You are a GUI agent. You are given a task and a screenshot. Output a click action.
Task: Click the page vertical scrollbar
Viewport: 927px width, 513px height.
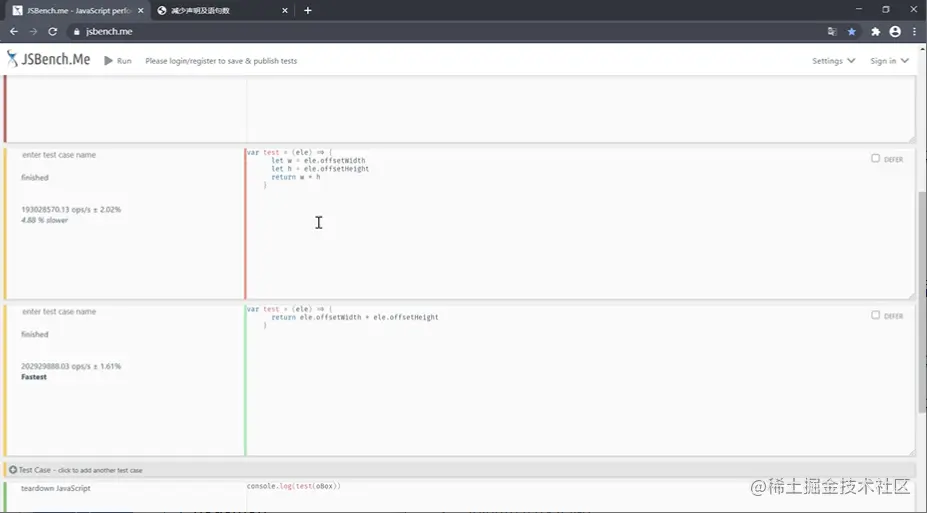click(x=922, y=301)
